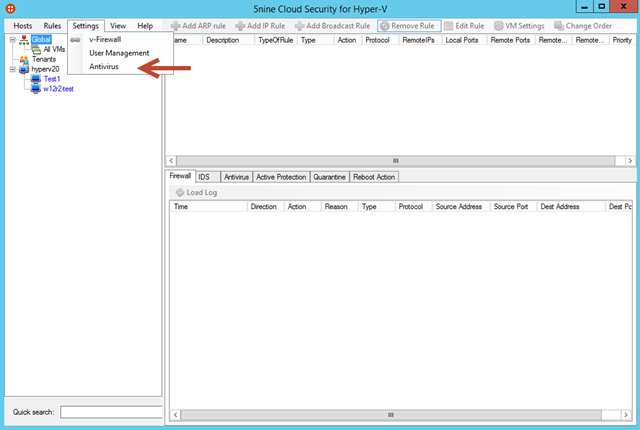Open the Rules menu

pyautogui.click(x=52, y=26)
